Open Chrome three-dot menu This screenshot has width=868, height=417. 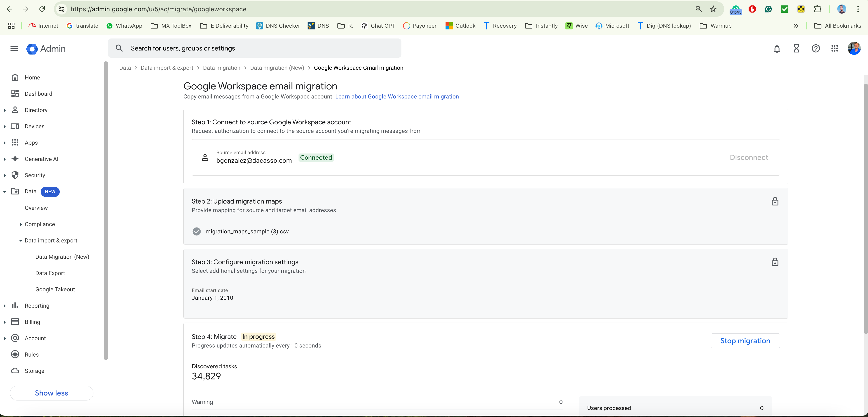pos(858,9)
